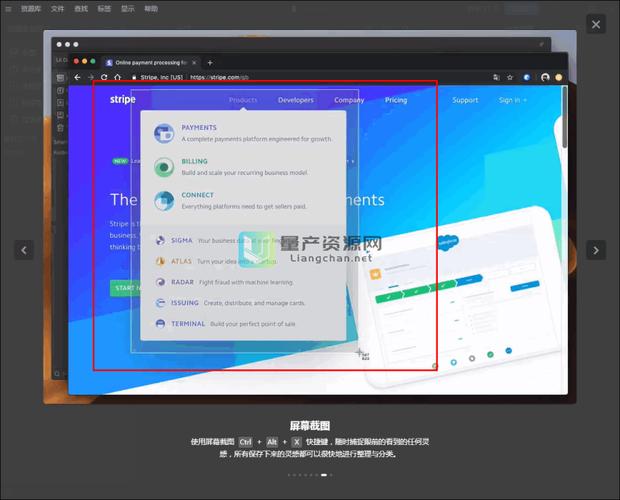Screen dimensions: 620x500
Task: Expand the Products dropdown in the Stripe navigation
Action: pyautogui.click(x=243, y=100)
